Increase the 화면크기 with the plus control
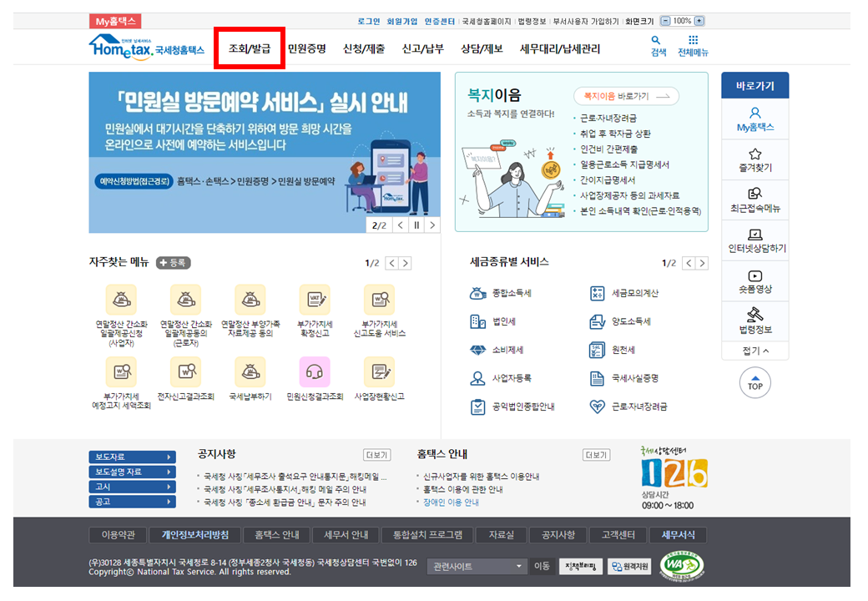Viewport: 868px width, 601px height. click(x=699, y=20)
